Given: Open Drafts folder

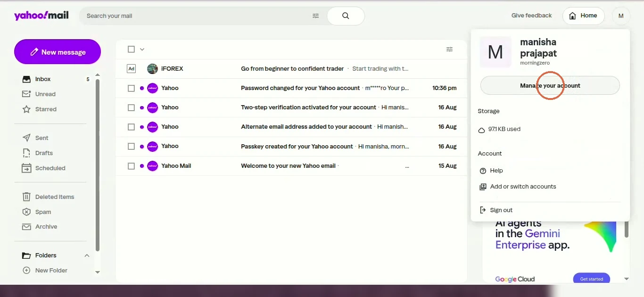Looking at the screenshot, I should 44,153.
